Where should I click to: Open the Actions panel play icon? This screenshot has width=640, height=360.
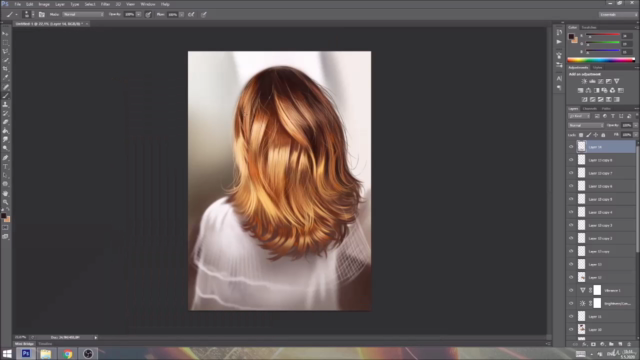coord(559,42)
